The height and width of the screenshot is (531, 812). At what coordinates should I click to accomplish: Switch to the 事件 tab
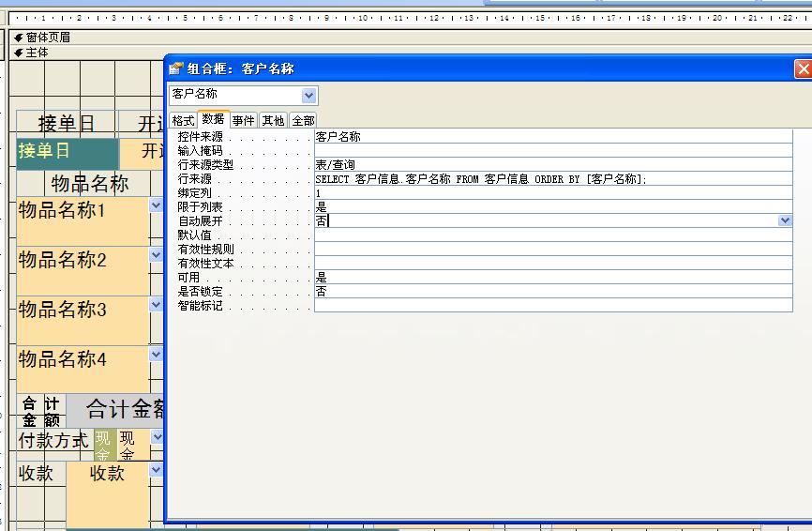243,121
